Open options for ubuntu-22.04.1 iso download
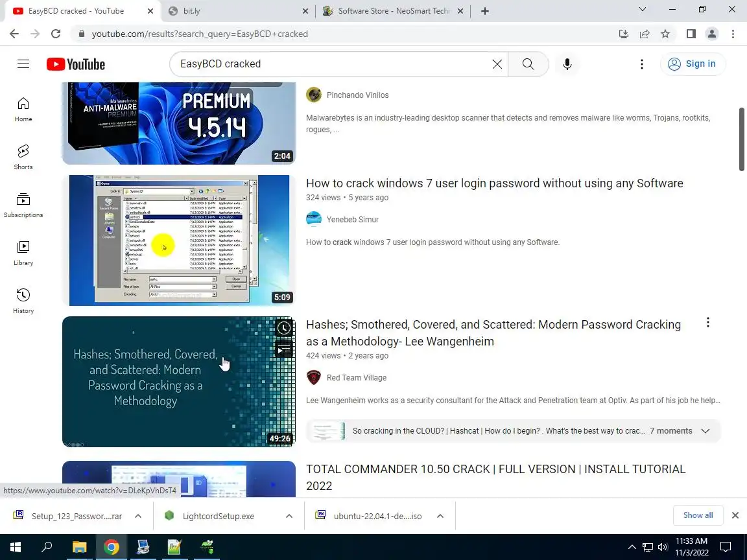This screenshot has height=560, width=747. (x=440, y=516)
